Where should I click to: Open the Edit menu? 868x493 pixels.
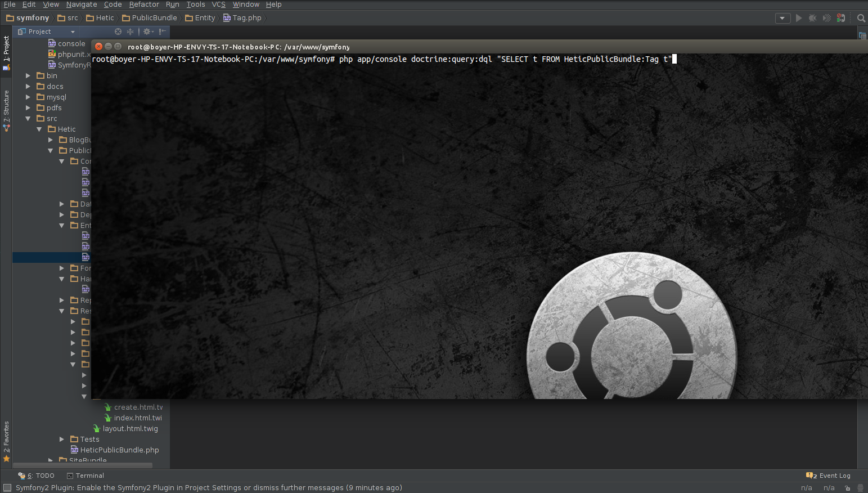click(x=29, y=5)
